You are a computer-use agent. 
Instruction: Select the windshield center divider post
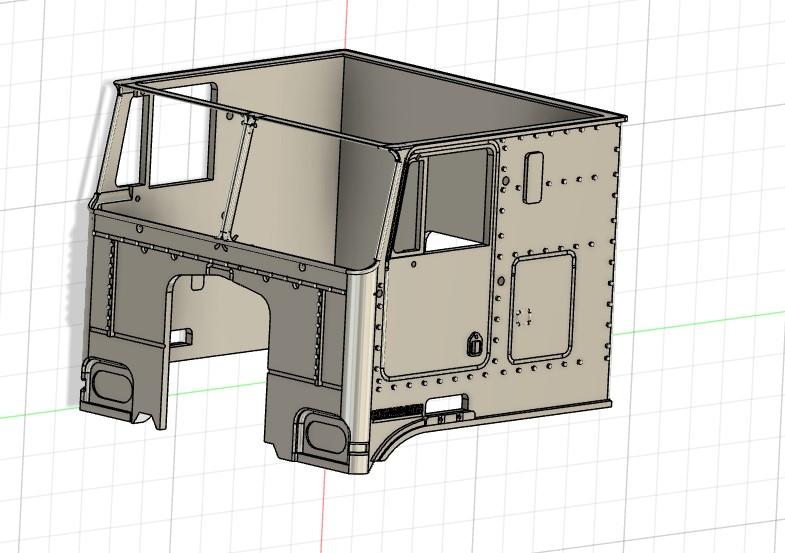pyautogui.click(x=238, y=178)
